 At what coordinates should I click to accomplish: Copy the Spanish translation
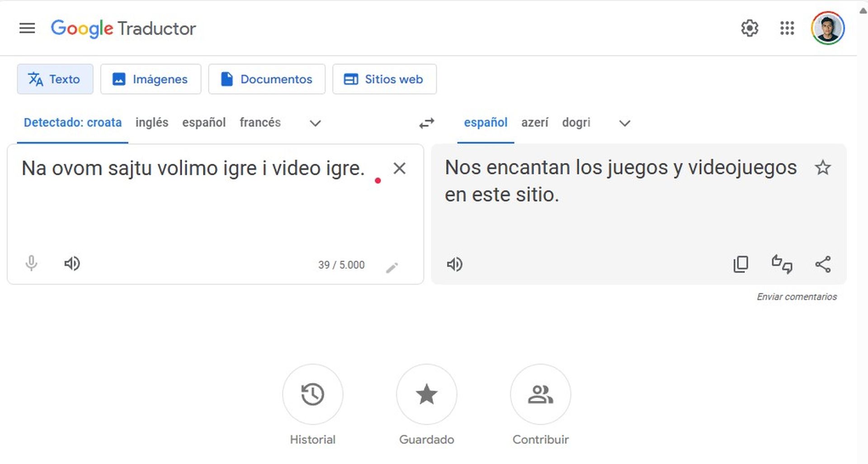click(740, 264)
